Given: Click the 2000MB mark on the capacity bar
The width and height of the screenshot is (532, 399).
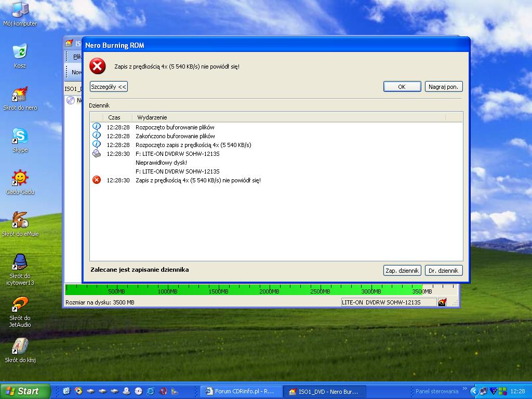Looking at the screenshot, I should tap(269, 291).
